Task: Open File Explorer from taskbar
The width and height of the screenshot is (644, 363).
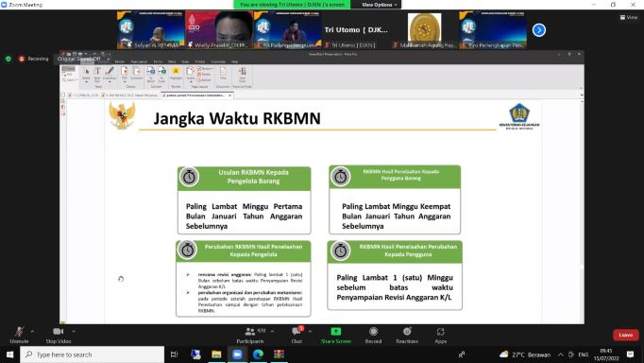Action: [x=216, y=354]
